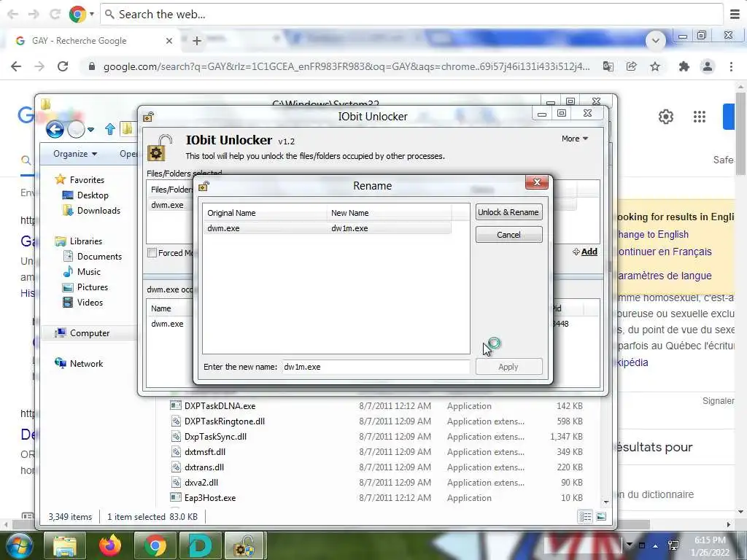This screenshot has height=560, width=747.
Task: Select DXPTaskRingtone.dll file
Action: click(225, 421)
